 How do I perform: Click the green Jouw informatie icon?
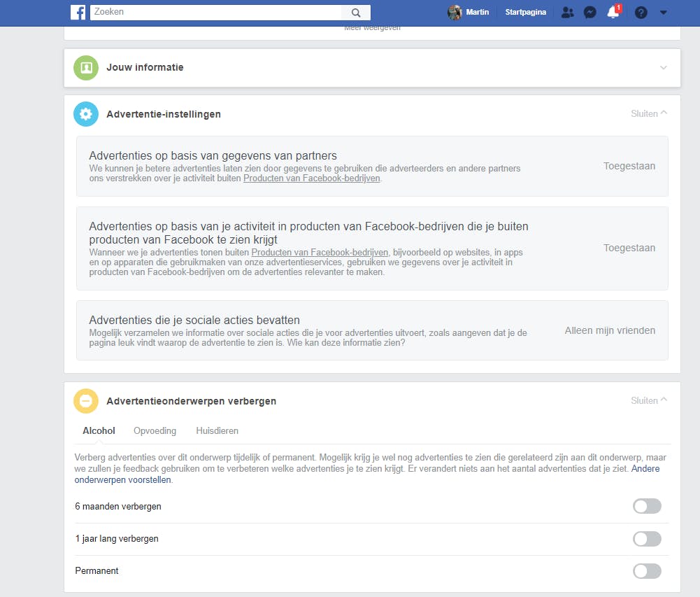pyautogui.click(x=86, y=68)
